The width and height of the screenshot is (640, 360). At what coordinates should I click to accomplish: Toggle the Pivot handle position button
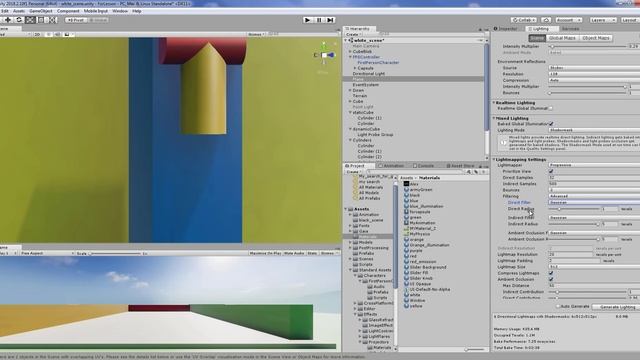pyautogui.click(x=76, y=20)
